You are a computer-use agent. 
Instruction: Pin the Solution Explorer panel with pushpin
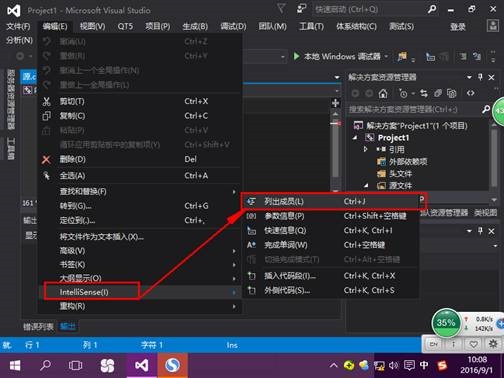[480, 77]
